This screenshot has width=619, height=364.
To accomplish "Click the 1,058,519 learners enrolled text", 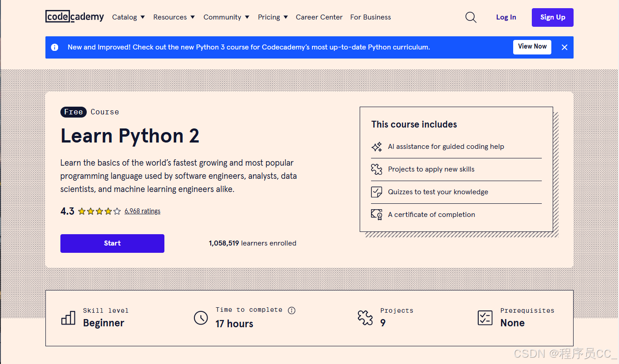I will (x=253, y=243).
